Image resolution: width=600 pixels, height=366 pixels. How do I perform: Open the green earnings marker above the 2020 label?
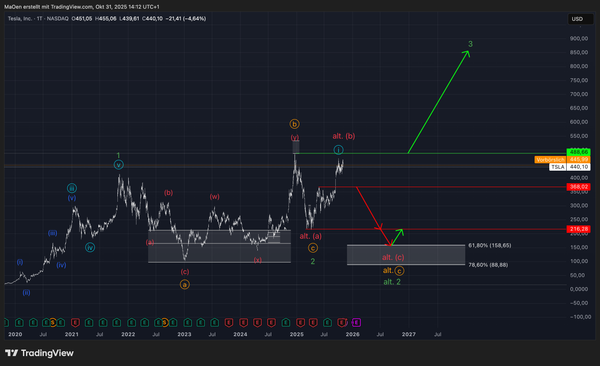pyautogui.click(x=19, y=323)
